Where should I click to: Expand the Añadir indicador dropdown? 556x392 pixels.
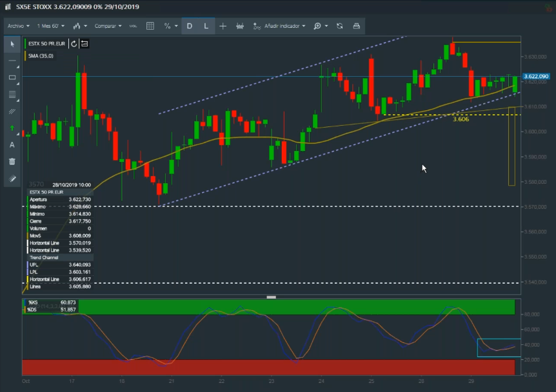click(x=280, y=26)
